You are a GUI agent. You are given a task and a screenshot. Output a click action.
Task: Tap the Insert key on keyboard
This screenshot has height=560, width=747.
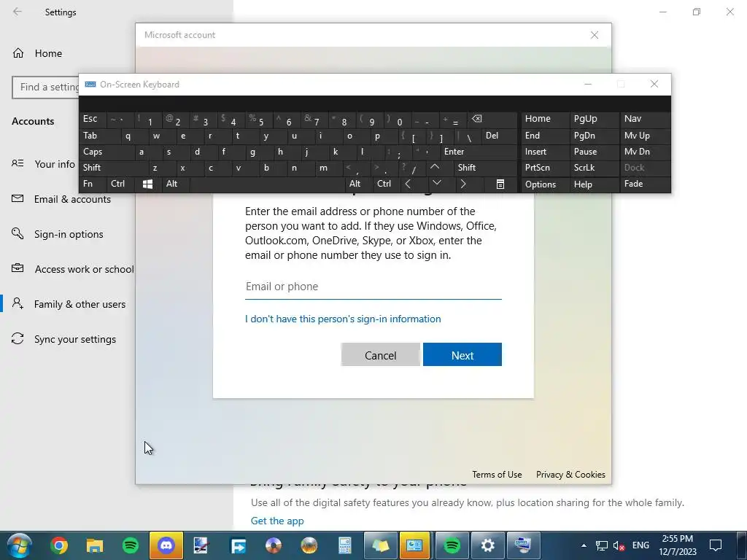544,152
